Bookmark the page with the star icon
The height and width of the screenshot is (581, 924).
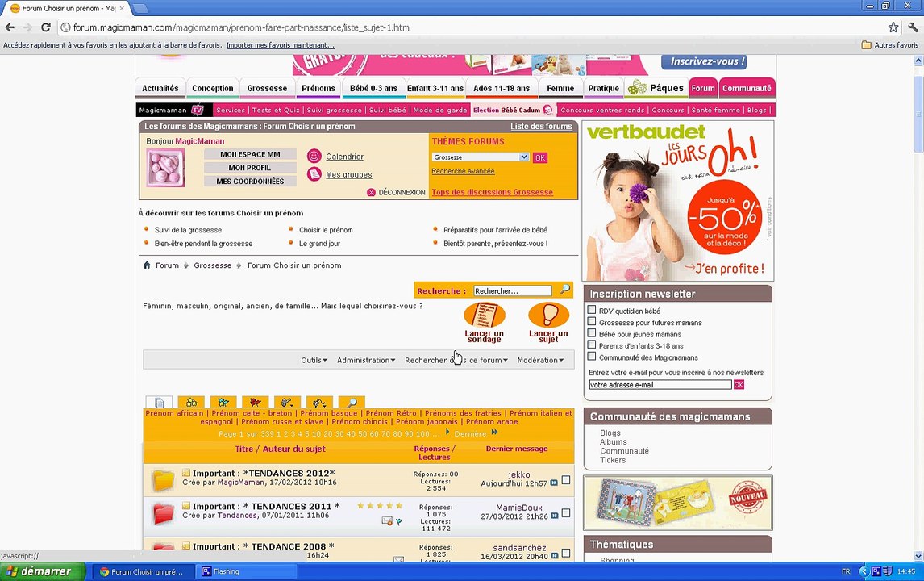click(x=893, y=27)
